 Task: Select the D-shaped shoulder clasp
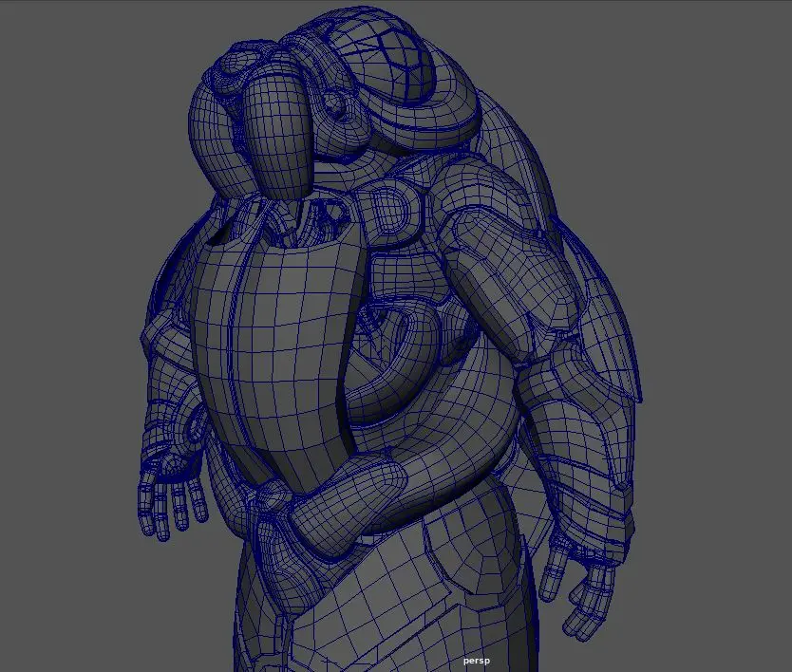coord(389,214)
